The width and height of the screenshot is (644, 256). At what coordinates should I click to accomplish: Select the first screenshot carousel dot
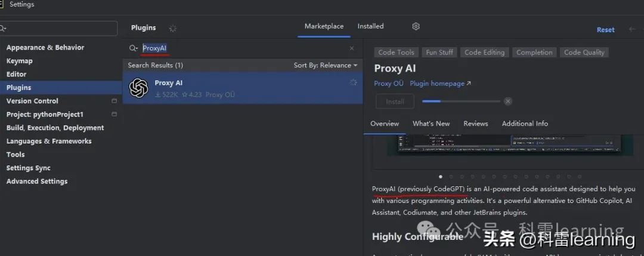[x=441, y=177]
